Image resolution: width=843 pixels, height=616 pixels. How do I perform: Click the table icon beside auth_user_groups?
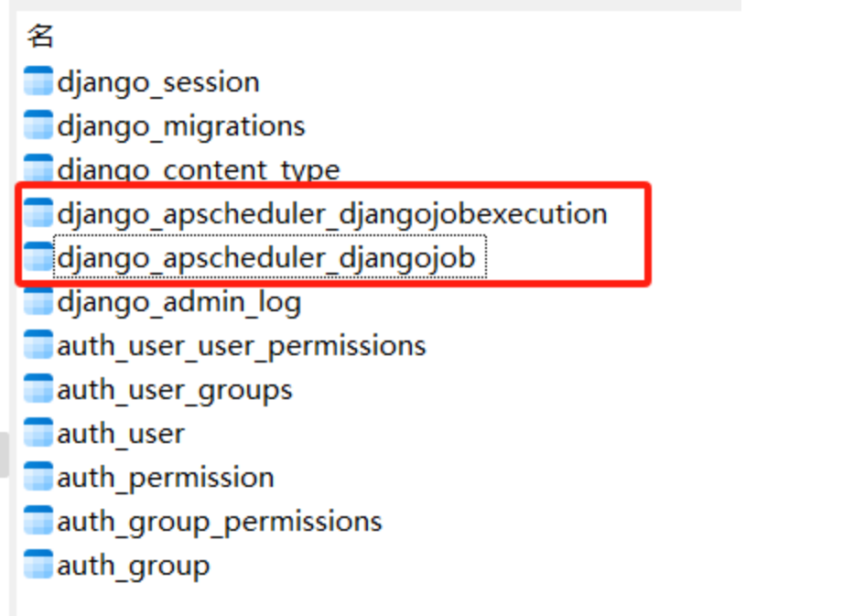38,389
